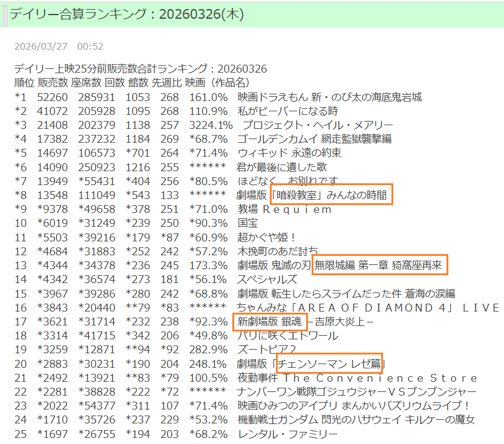
Task: Open the highlighted 新劇場版 銀魂 link
Action: click(270, 321)
